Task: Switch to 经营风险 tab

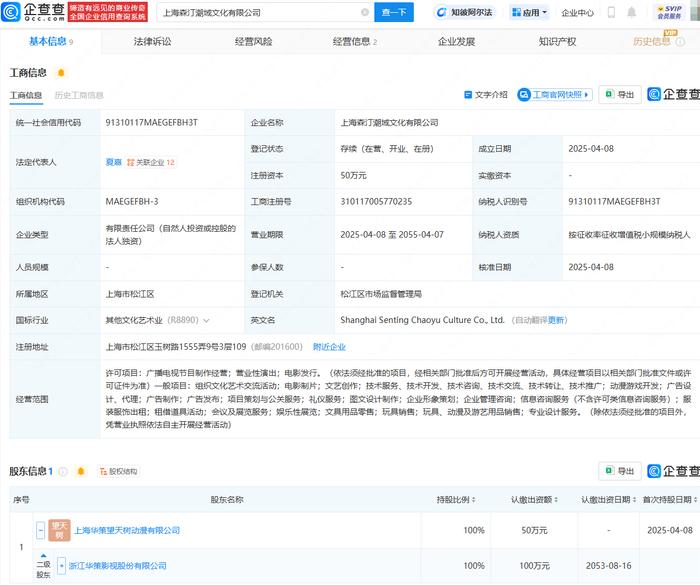Action: pos(254,42)
